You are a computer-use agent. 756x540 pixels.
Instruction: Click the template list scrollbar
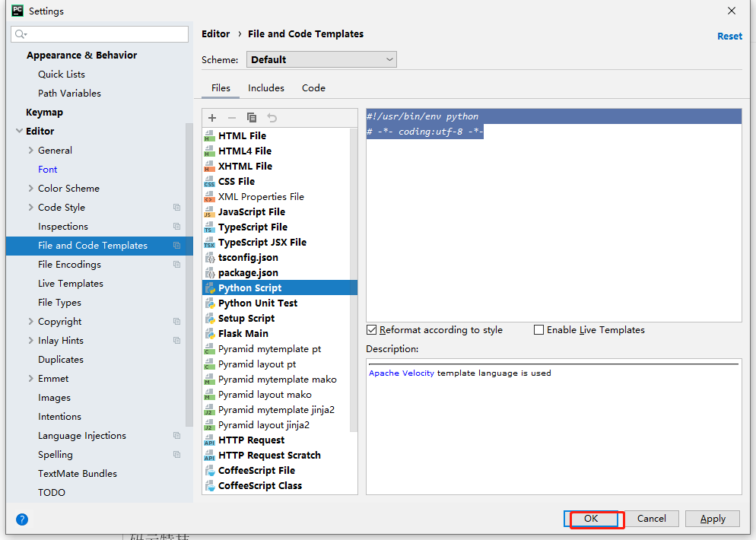coord(354,280)
